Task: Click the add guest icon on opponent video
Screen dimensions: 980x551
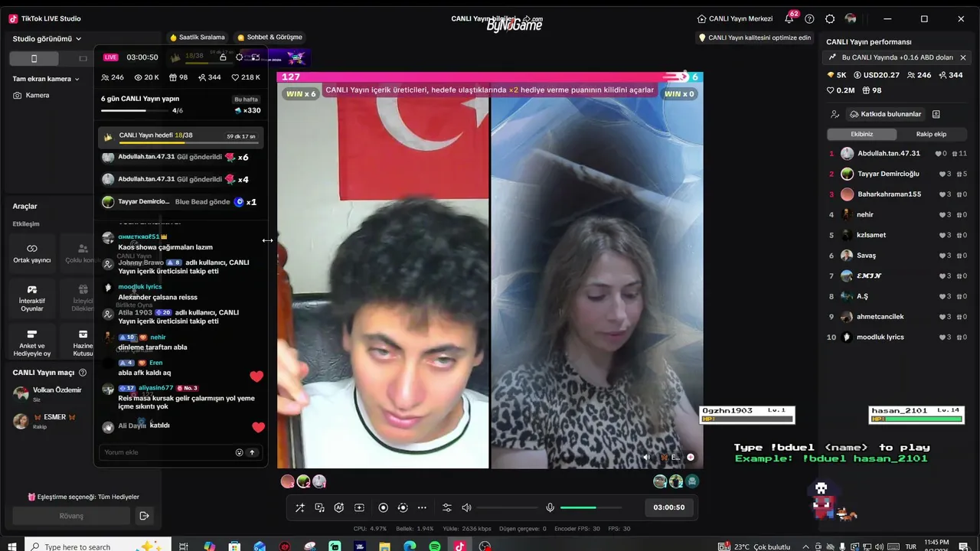Action: tap(691, 457)
